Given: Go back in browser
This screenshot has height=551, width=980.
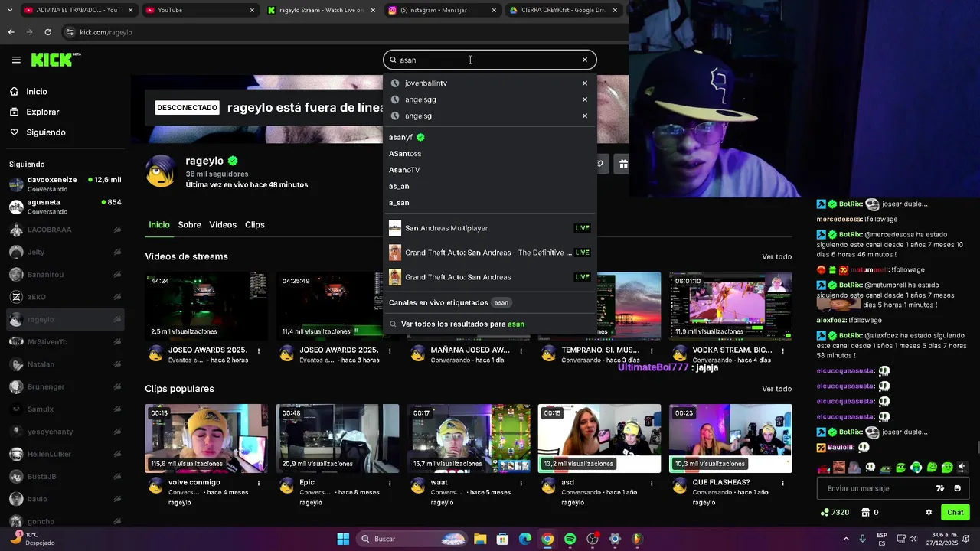Looking at the screenshot, I should (x=11, y=32).
